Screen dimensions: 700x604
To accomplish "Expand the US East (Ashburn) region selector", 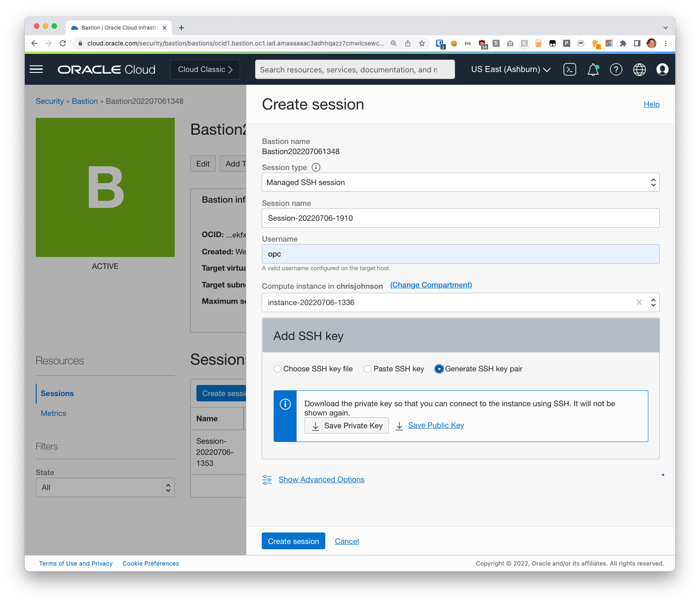I will pos(511,69).
